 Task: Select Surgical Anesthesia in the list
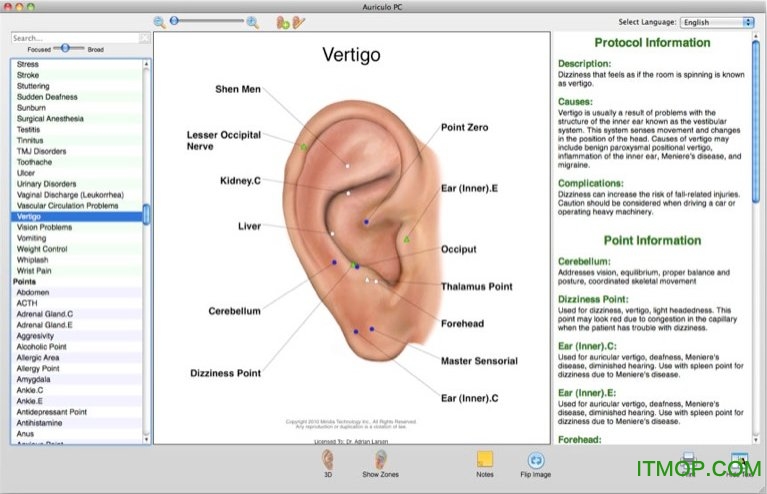[x=77, y=118]
